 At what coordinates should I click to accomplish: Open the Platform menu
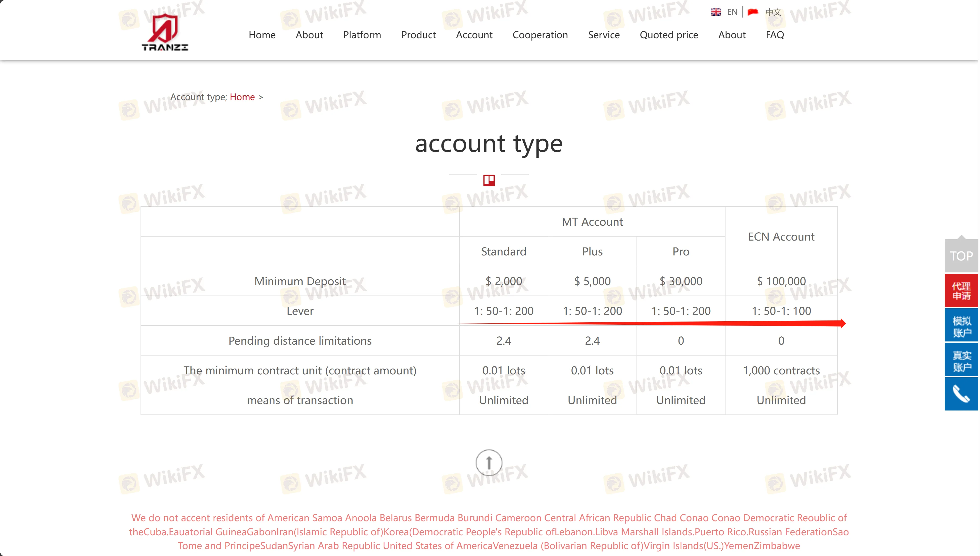click(362, 35)
